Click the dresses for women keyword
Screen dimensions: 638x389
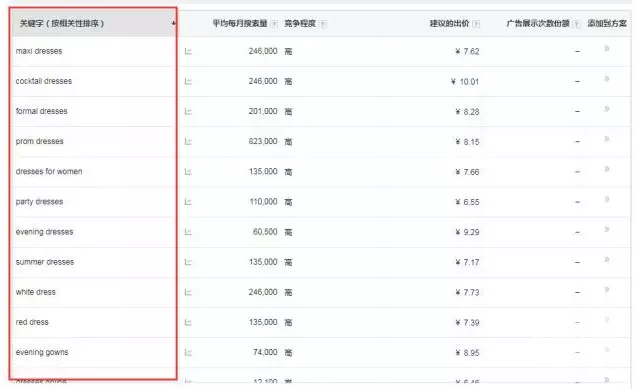click(49, 171)
